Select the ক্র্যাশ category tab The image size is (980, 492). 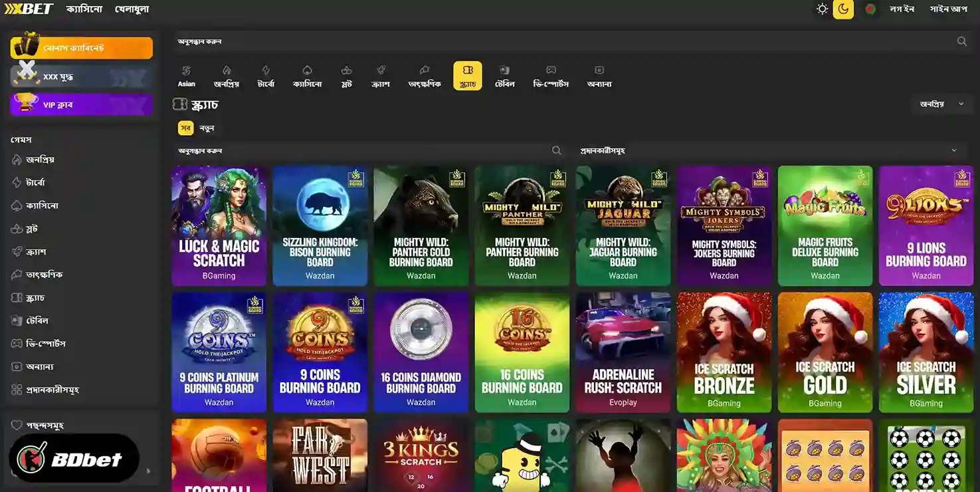pyautogui.click(x=381, y=76)
